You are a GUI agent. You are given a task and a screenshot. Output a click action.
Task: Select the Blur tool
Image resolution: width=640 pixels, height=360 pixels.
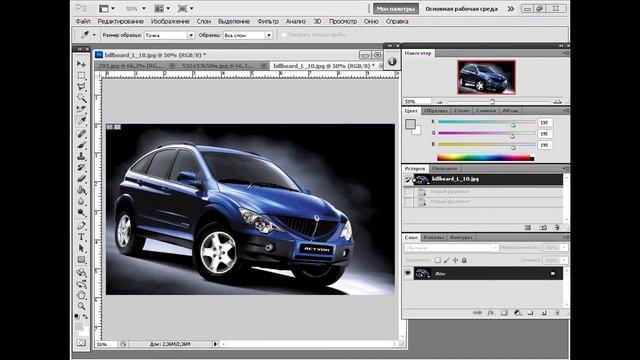(81, 201)
